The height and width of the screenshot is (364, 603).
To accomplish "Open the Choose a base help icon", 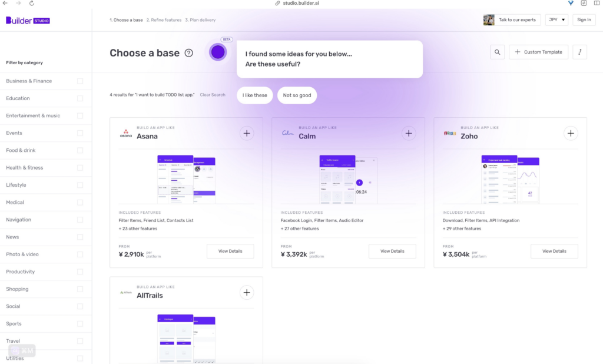I will pyautogui.click(x=188, y=53).
